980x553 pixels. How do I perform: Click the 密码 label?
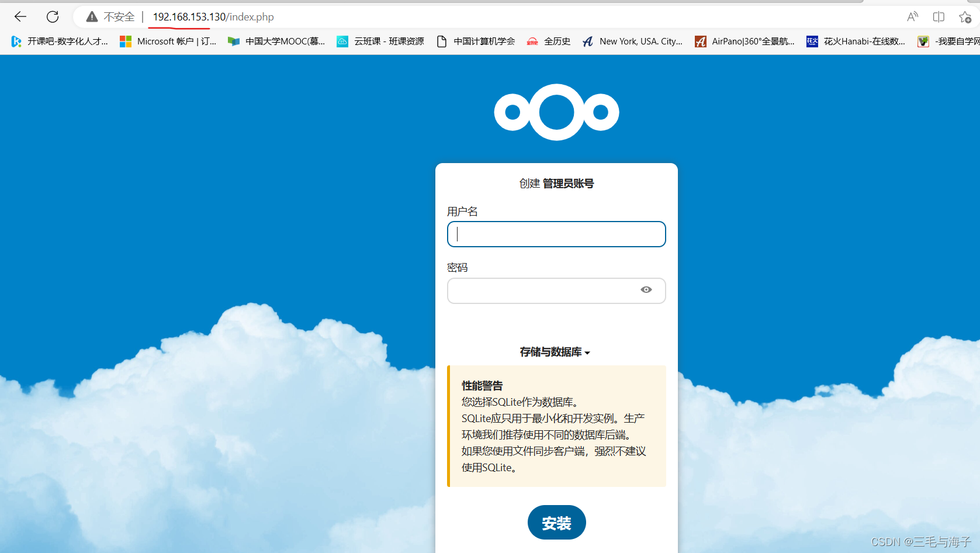pos(458,268)
